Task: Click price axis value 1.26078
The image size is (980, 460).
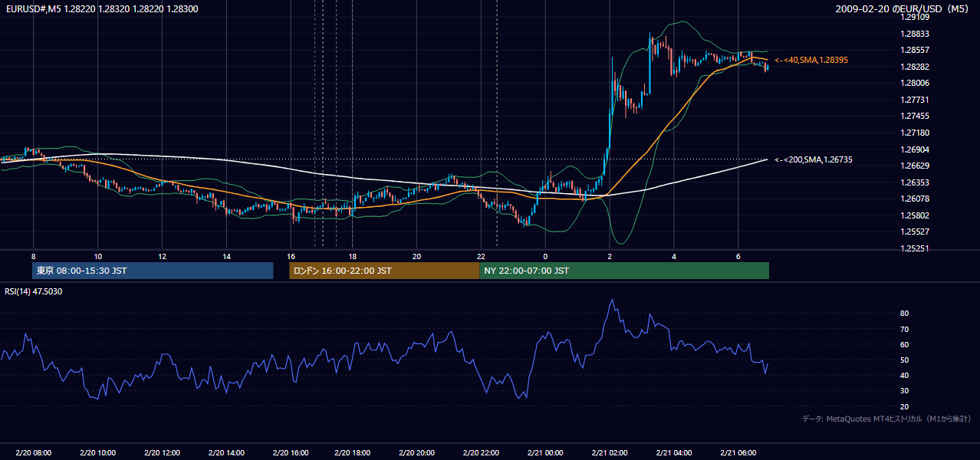Action: [x=915, y=199]
